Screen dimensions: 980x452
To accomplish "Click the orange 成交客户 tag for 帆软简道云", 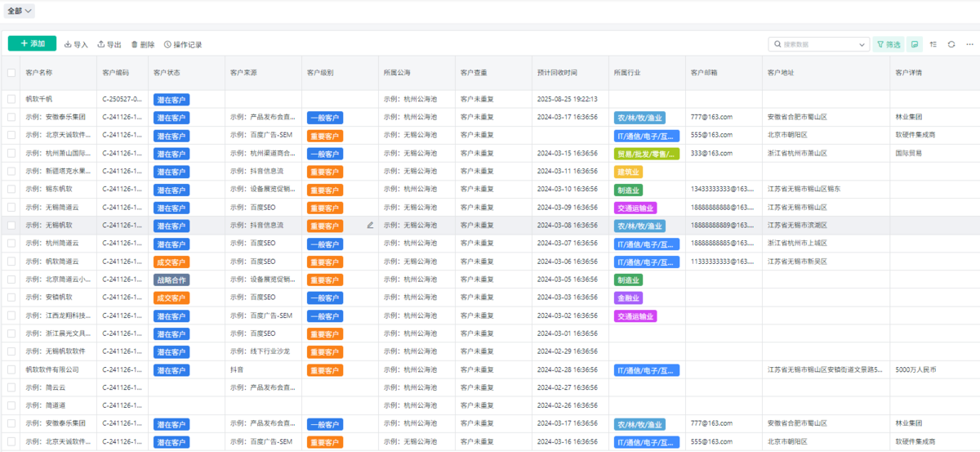I will [171, 262].
